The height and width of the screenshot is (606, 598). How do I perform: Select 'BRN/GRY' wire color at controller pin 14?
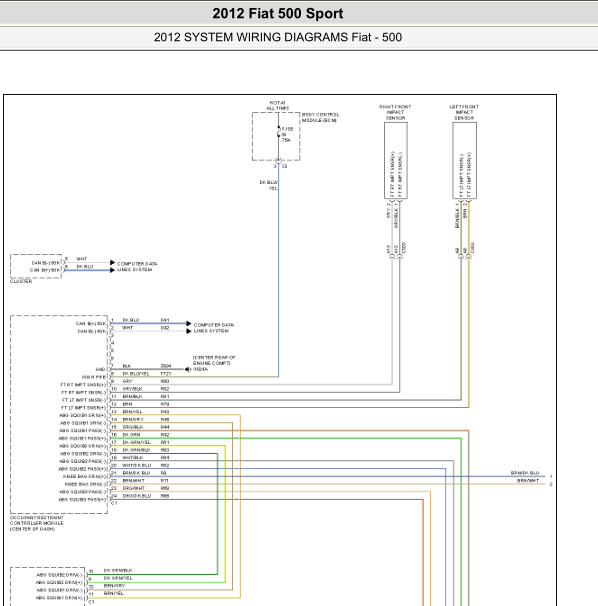(133, 419)
